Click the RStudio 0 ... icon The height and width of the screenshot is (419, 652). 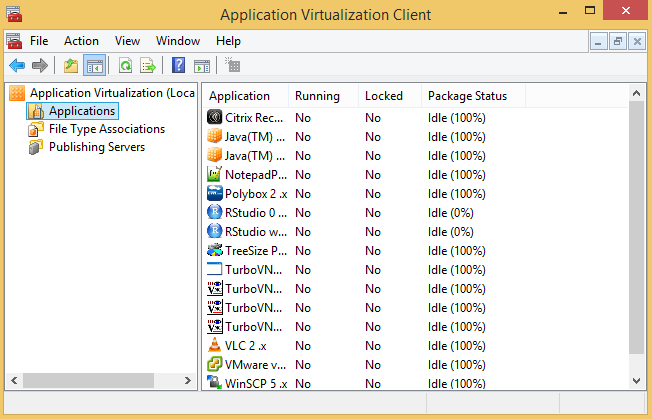pos(215,212)
